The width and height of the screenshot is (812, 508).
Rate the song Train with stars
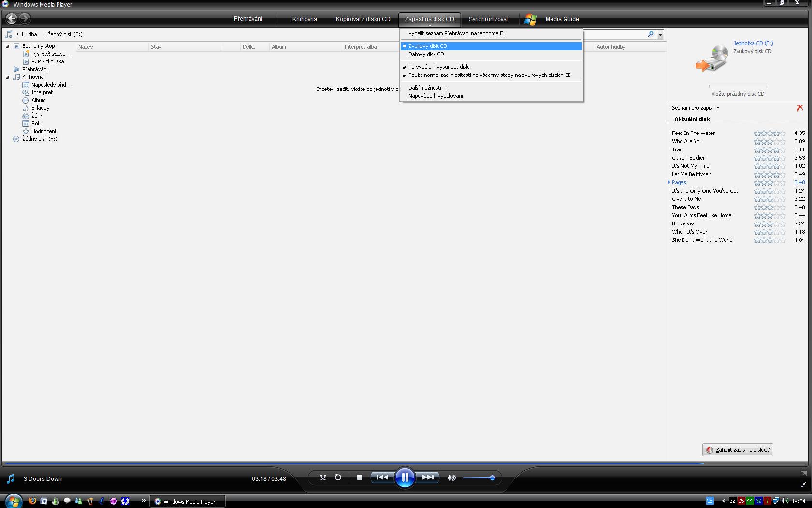click(x=770, y=150)
